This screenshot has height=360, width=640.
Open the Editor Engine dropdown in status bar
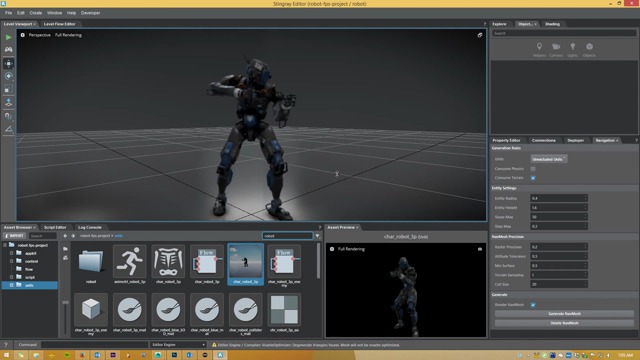[178, 345]
